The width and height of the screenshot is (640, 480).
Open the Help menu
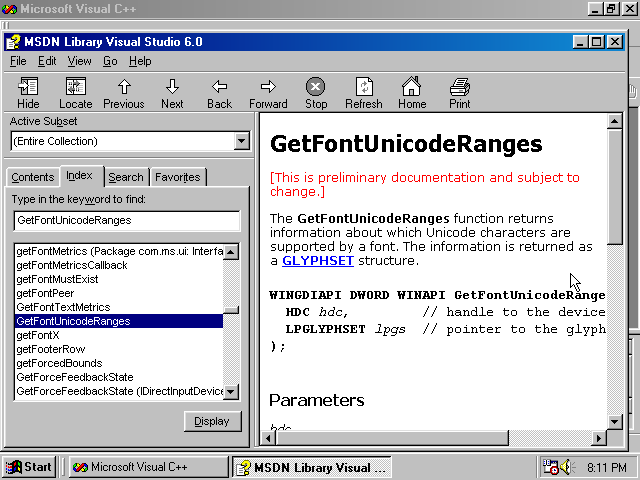point(140,61)
